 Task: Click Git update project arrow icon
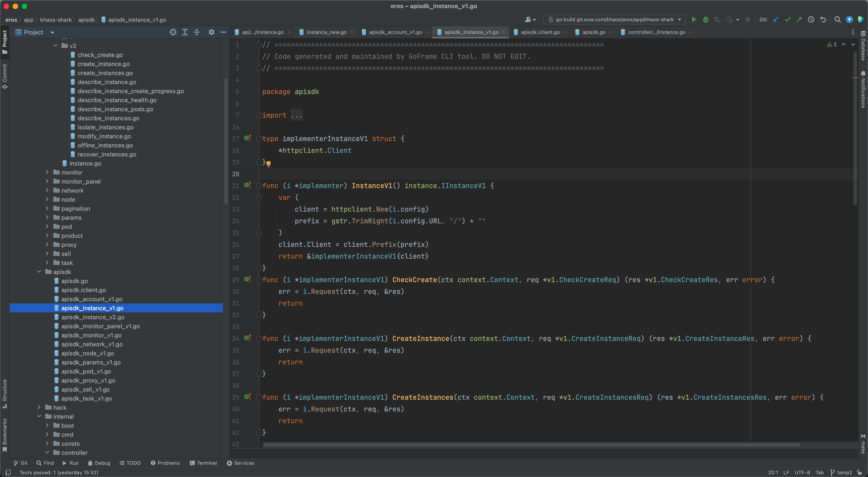776,19
